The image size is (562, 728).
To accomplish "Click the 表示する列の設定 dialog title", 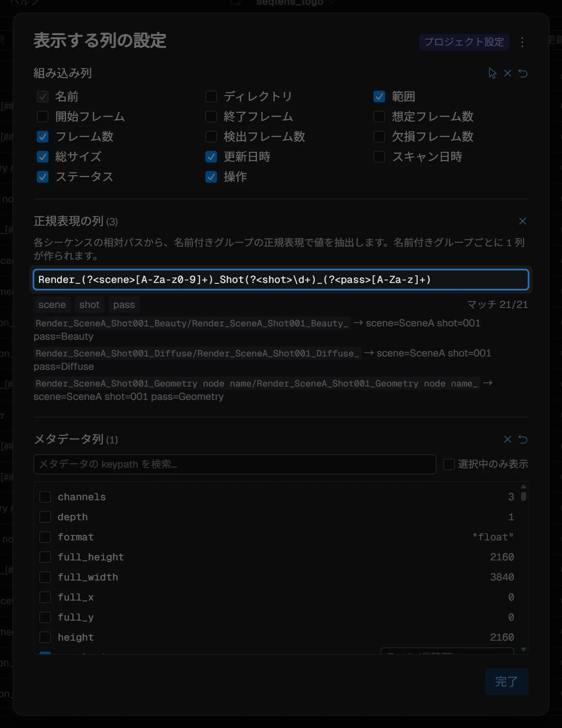I will pyautogui.click(x=100, y=41).
